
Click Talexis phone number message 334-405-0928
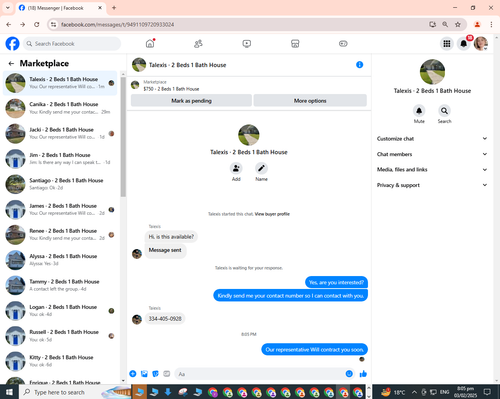point(165,319)
